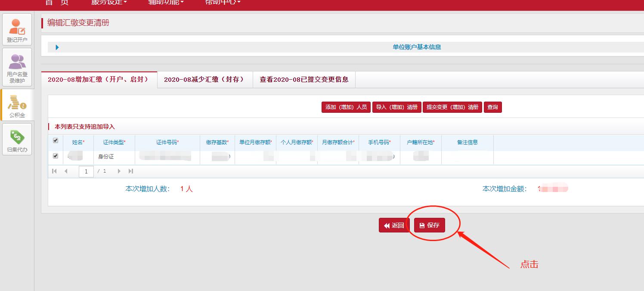The width and height of the screenshot is (644, 291).
Task: Jump to last page with pagination icon
Action: coord(131,171)
